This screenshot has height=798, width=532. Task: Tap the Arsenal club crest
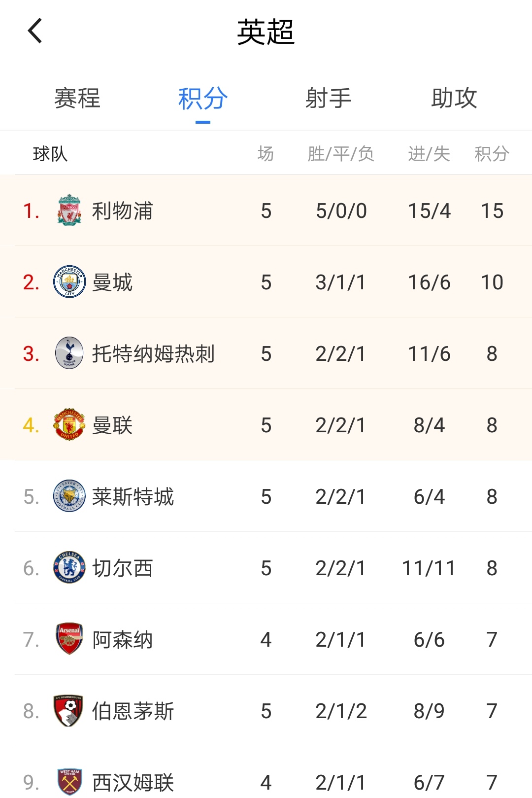click(69, 639)
